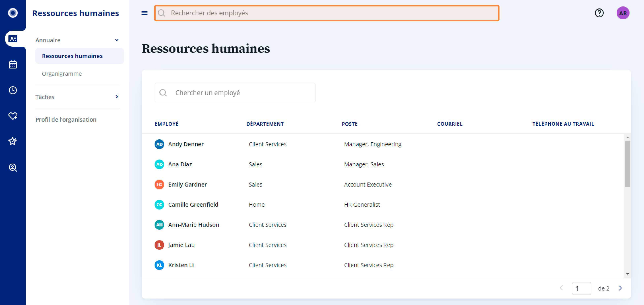Focus the Chercher un employé field
644x305 pixels.
pyautogui.click(x=235, y=93)
